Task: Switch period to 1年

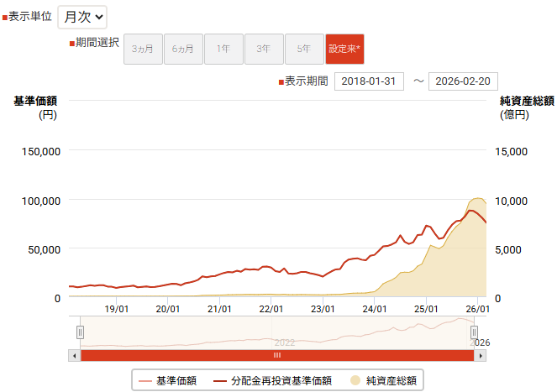Action: pos(223,49)
